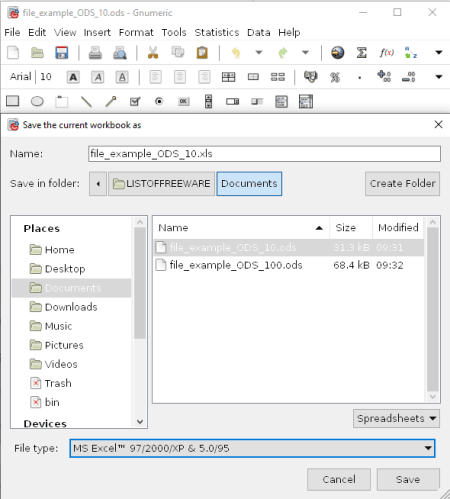The image size is (450, 499).
Task: Close the Save As dialog
Action: (438, 125)
